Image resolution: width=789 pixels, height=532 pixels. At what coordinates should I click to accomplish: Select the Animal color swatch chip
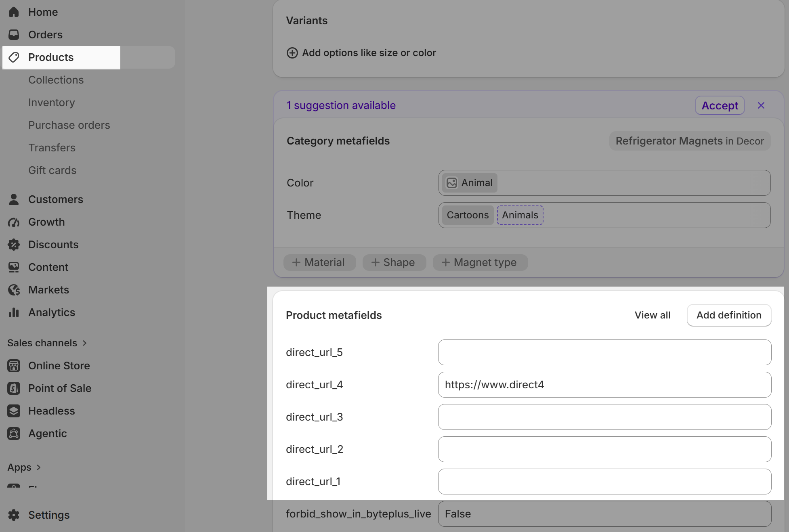point(470,183)
